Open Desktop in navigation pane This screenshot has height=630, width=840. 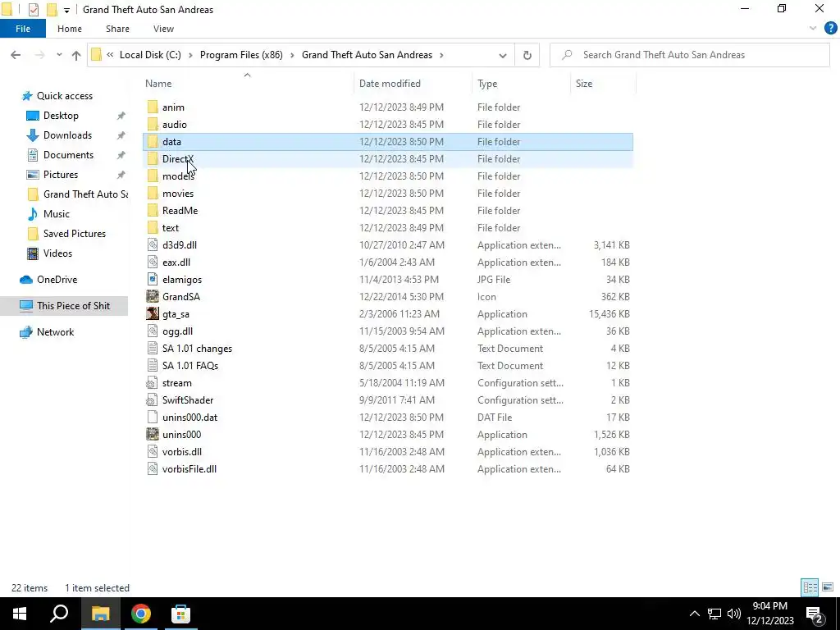61,116
